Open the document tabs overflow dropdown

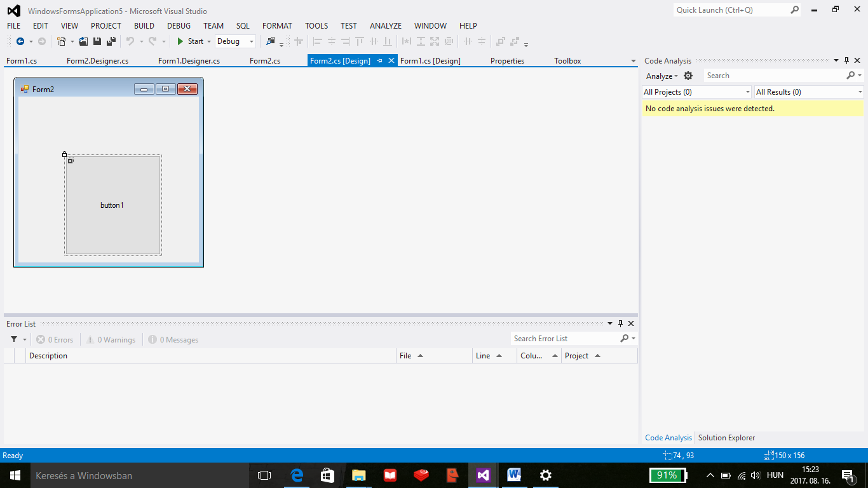click(x=633, y=61)
